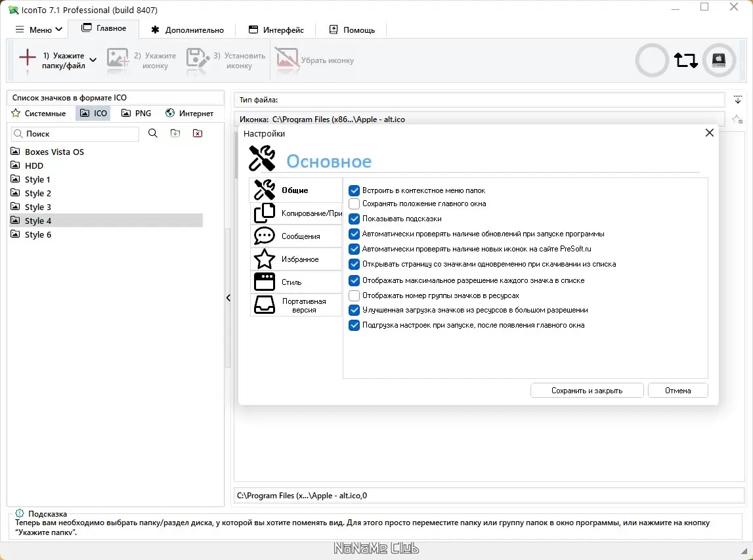This screenshot has height=560, width=753.
Task: Click the Apple icon preview circle
Action: [719, 60]
